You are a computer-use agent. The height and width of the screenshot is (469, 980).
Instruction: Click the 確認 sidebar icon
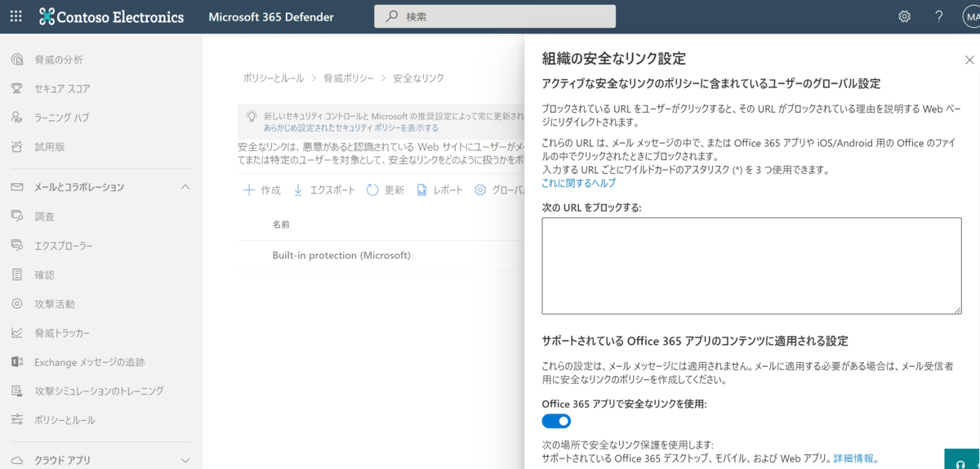[17, 275]
